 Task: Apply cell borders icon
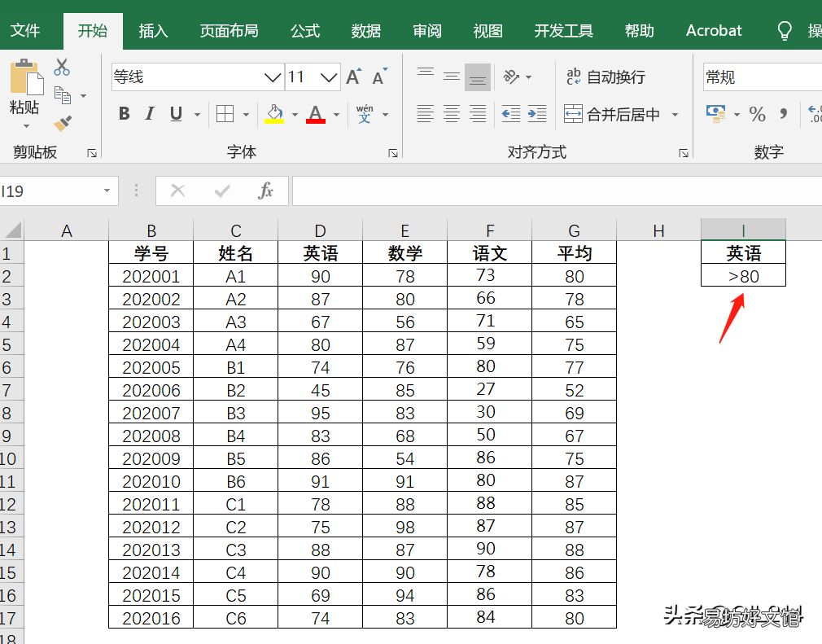coord(225,113)
